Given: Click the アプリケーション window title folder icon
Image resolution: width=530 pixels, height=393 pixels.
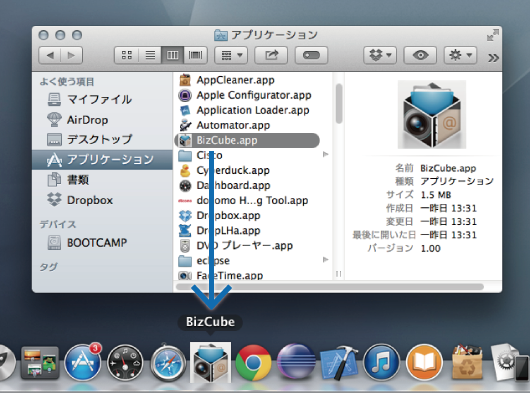Looking at the screenshot, I should [221, 35].
